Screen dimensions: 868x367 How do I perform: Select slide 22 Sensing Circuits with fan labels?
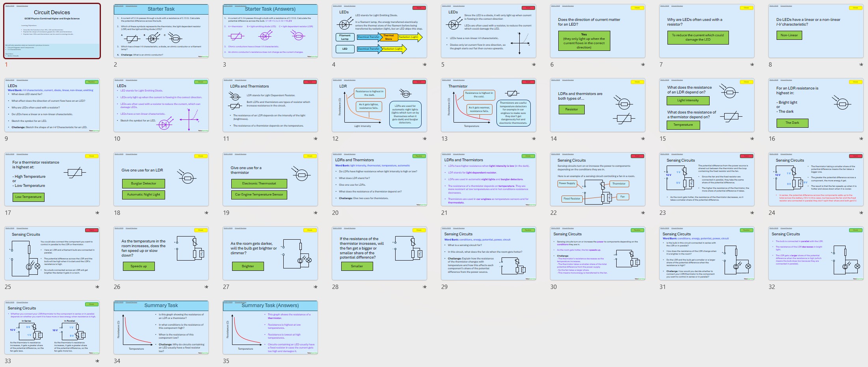598,179
